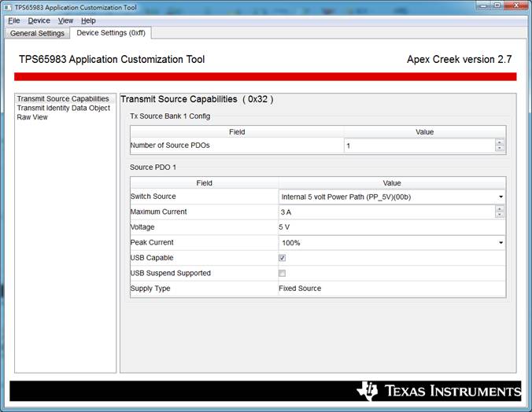
Task: Click Switch Source field label
Action: [x=153, y=197]
